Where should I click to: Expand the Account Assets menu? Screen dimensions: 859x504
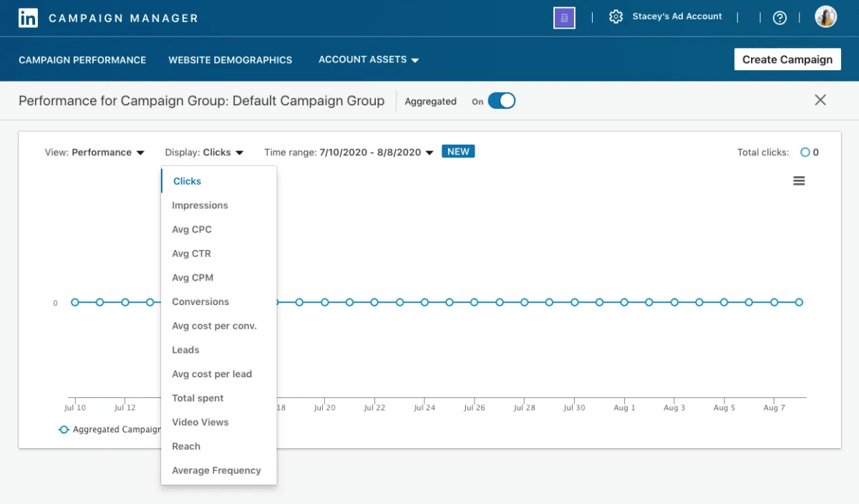[368, 60]
